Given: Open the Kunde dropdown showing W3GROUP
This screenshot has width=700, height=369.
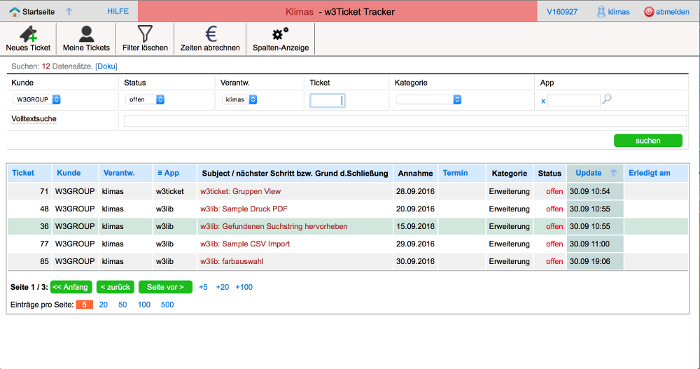Looking at the screenshot, I should [x=36, y=100].
